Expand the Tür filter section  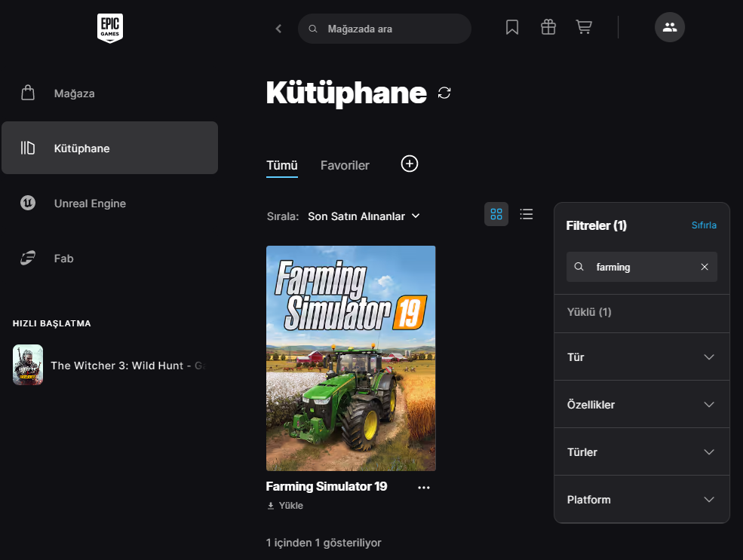pyautogui.click(x=642, y=357)
